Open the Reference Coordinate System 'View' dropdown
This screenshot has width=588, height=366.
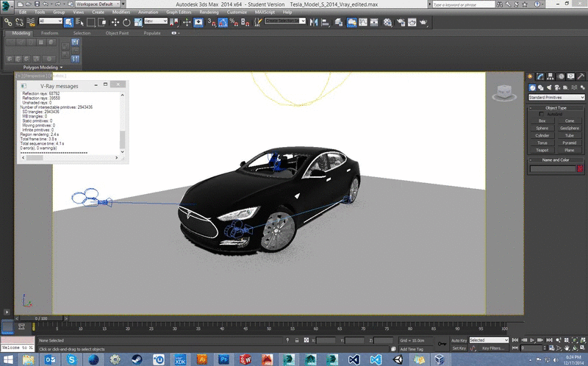[x=156, y=21]
